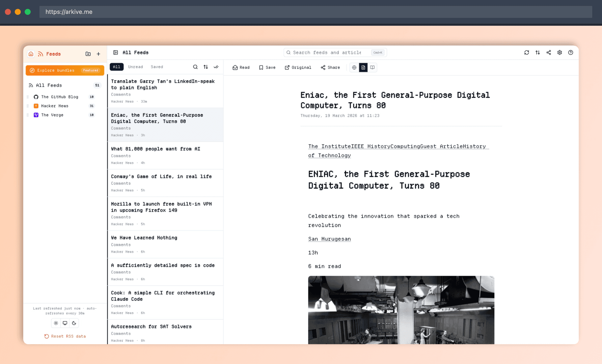Switch to the Unread tab
The width and height of the screenshot is (602, 364).
point(135,67)
